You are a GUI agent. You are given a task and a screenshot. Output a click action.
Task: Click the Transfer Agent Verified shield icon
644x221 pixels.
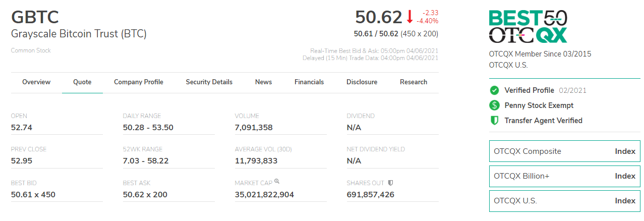494,121
